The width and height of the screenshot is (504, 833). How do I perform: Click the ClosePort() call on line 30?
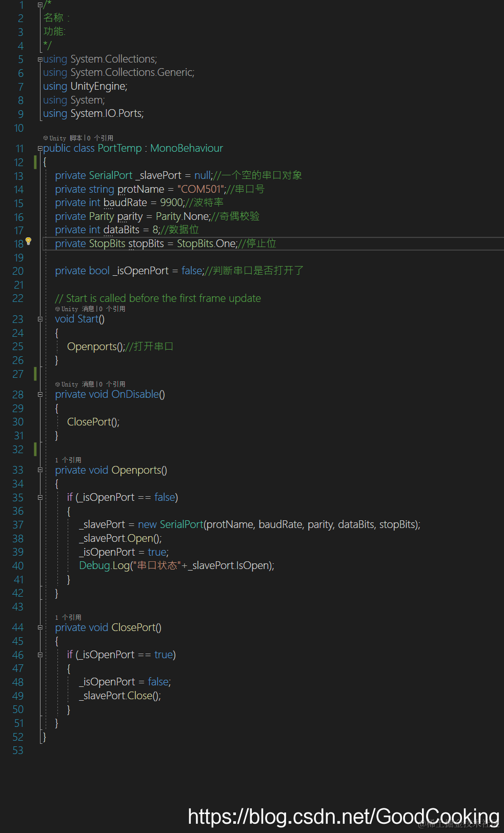(x=93, y=422)
